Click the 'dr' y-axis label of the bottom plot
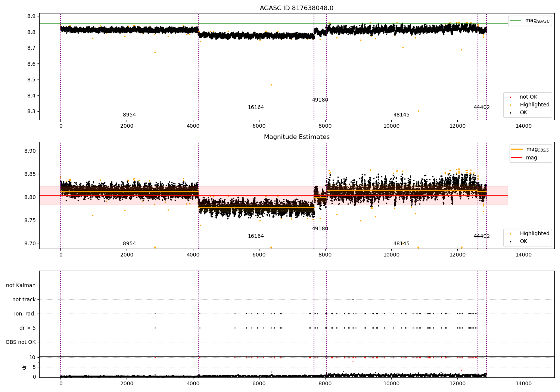Screen dimensions: 560x392 pos(24,367)
